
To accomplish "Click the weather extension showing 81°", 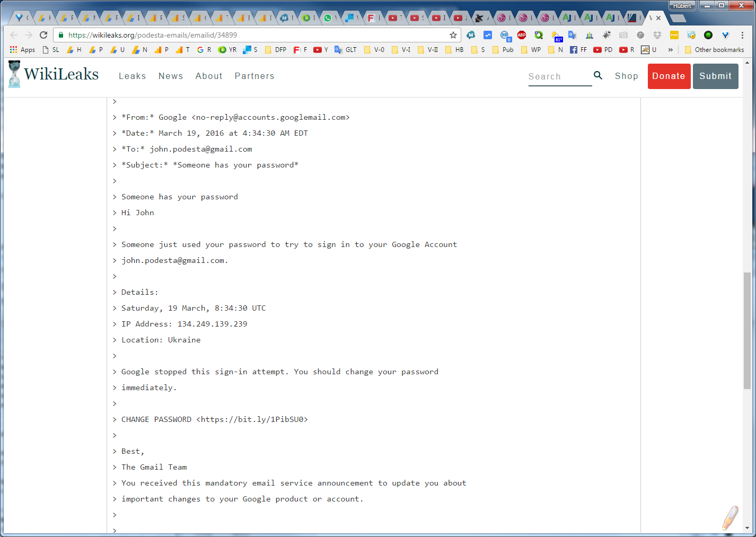I will pyautogui.click(x=556, y=36).
